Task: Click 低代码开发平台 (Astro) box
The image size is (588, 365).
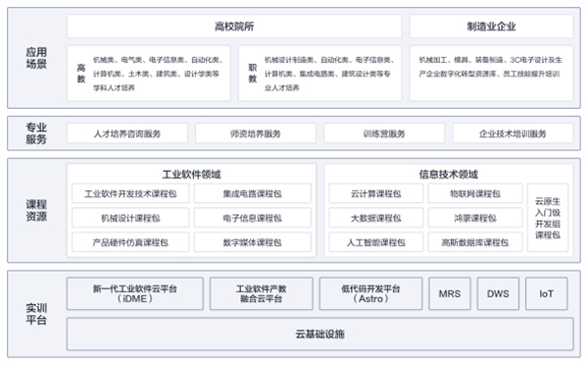Action: point(370,293)
